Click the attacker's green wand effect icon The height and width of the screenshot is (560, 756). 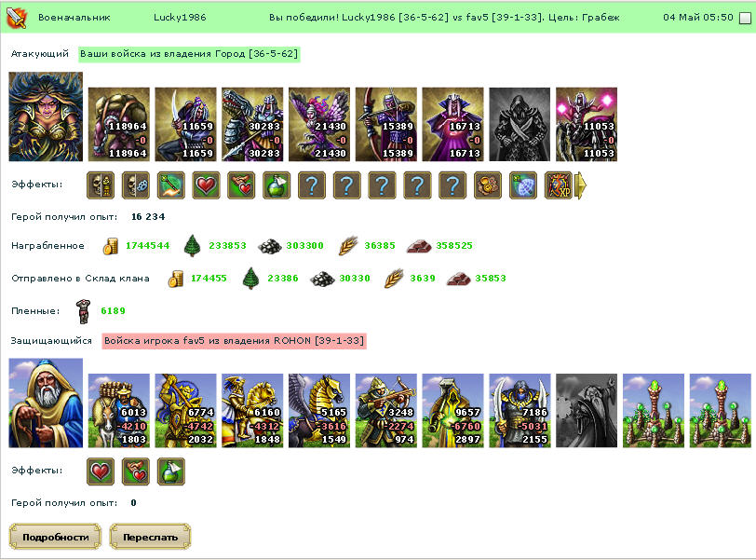click(170, 185)
